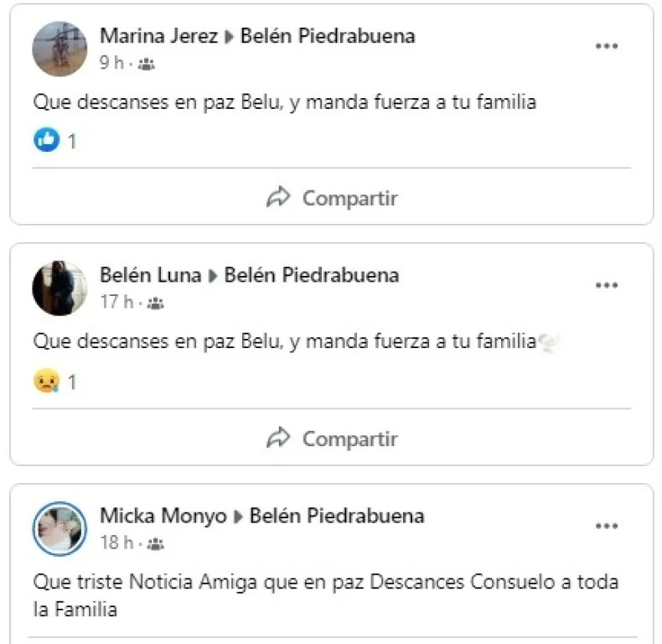Open options menu on Belén Luna's post
The image size is (662, 644).
point(607,286)
